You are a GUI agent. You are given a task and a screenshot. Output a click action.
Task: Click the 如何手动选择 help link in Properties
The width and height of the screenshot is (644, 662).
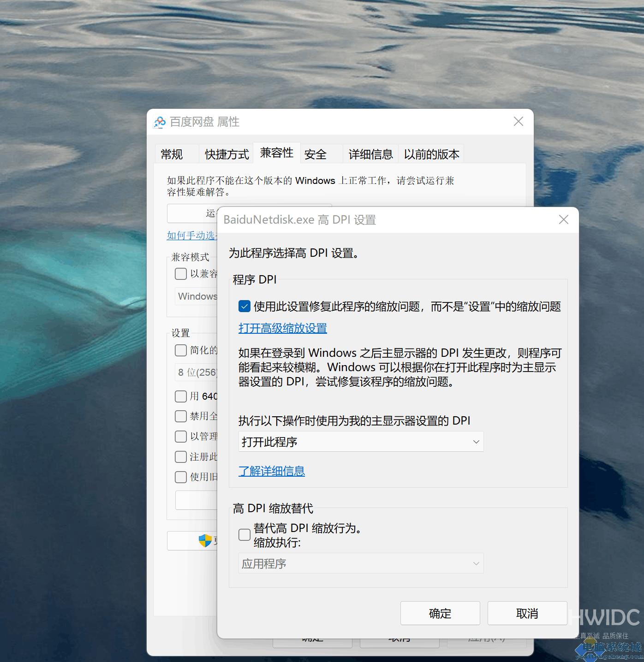pyautogui.click(x=192, y=236)
